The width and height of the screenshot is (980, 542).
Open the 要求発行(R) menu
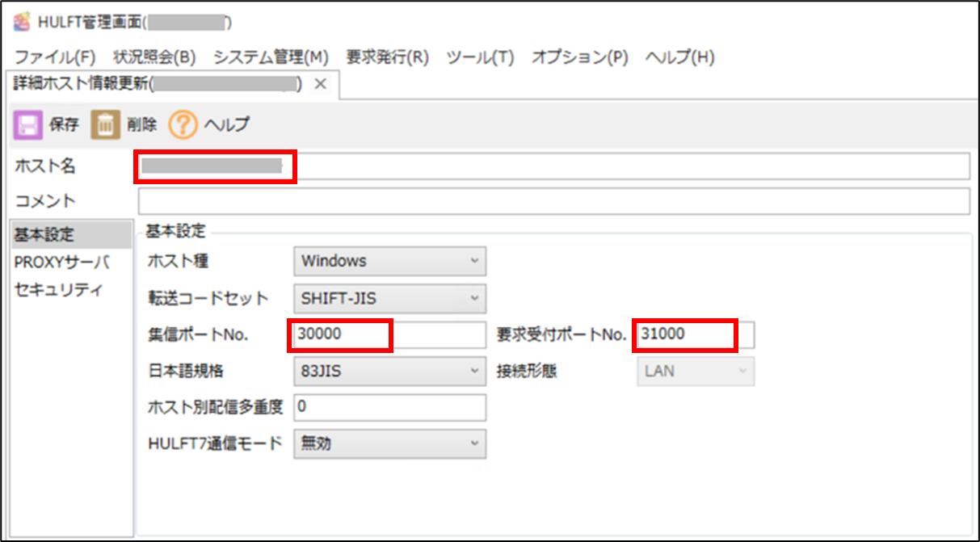pos(387,57)
